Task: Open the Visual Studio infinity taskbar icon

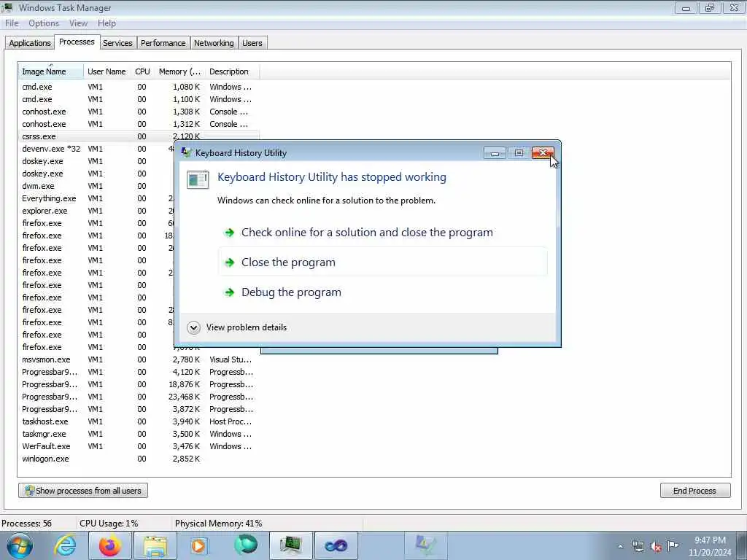Action: [336, 545]
